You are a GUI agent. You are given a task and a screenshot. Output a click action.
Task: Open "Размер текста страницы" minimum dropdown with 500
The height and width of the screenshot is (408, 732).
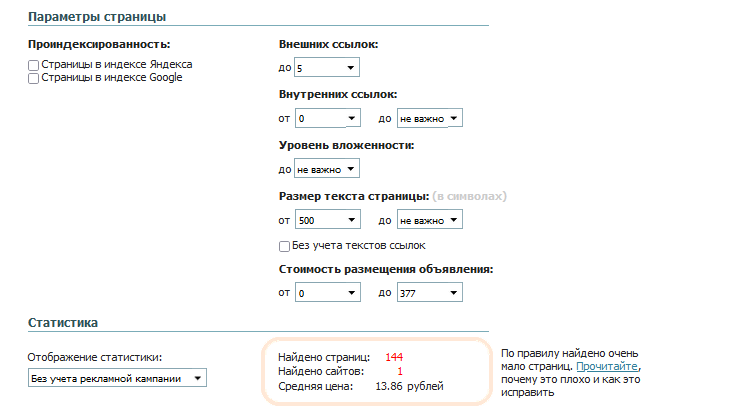(x=327, y=221)
